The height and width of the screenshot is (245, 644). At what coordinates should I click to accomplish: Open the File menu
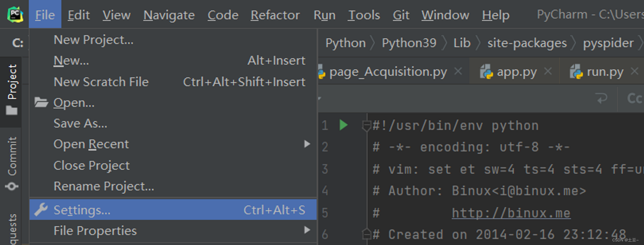(45, 15)
